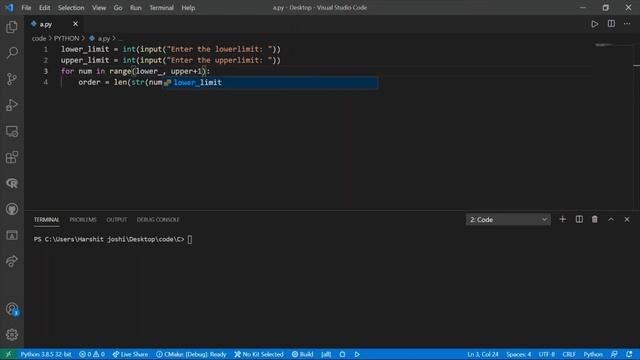Switch to the OUTPUT panel tab
The width and height of the screenshot is (640, 360).
(x=117, y=220)
